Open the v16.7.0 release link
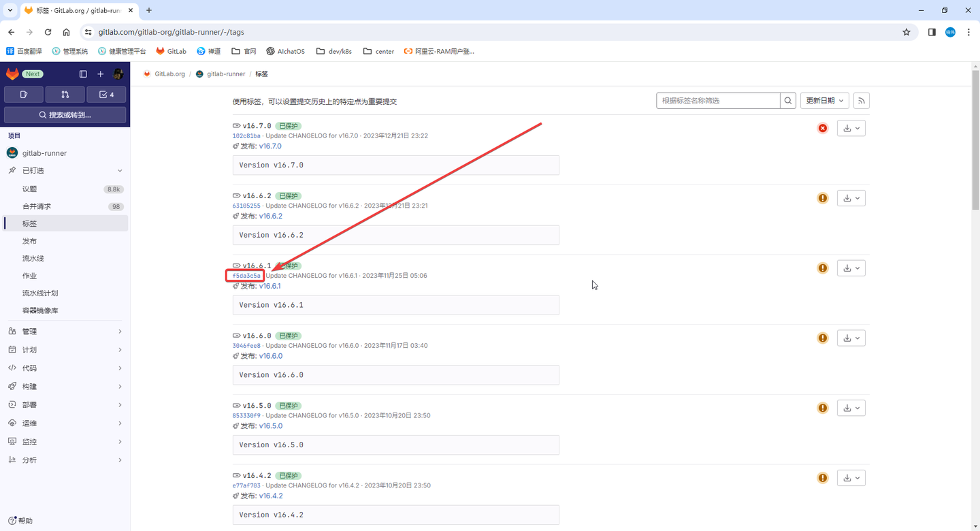 (270, 146)
